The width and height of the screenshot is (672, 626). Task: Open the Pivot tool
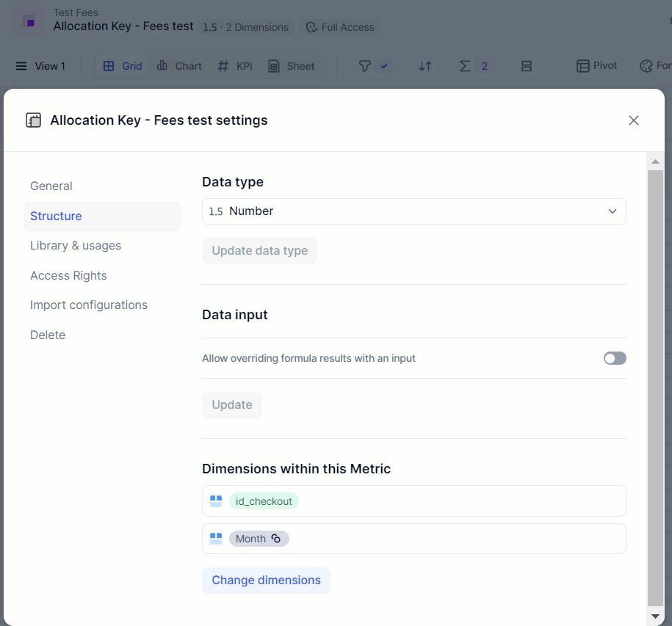(x=596, y=66)
